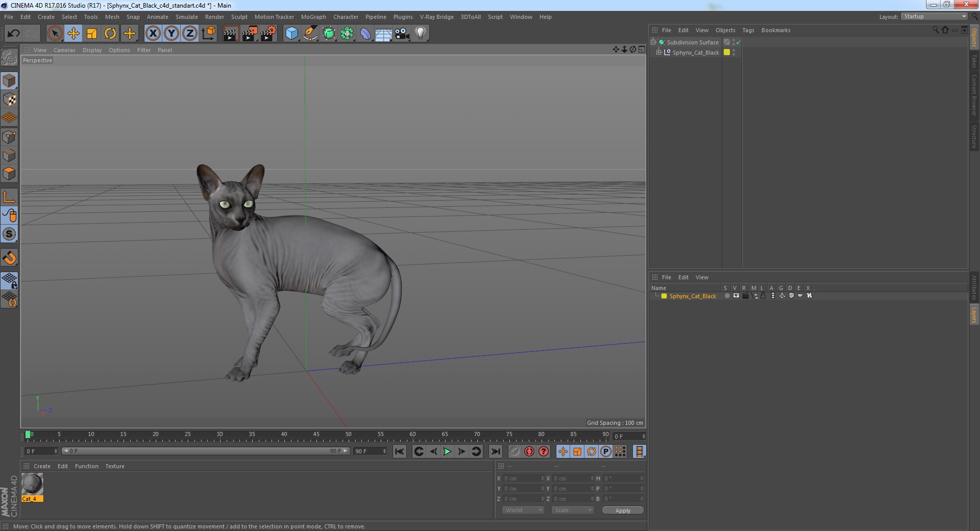Image resolution: width=980 pixels, height=531 pixels.
Task: Switch to Polygons mode
Action: click(9, 174)
